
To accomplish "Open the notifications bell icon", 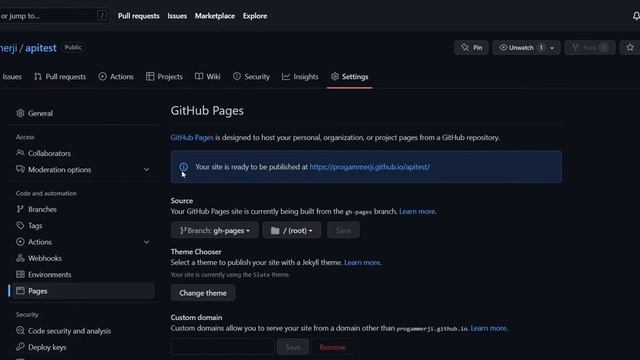I will (636, 16).
